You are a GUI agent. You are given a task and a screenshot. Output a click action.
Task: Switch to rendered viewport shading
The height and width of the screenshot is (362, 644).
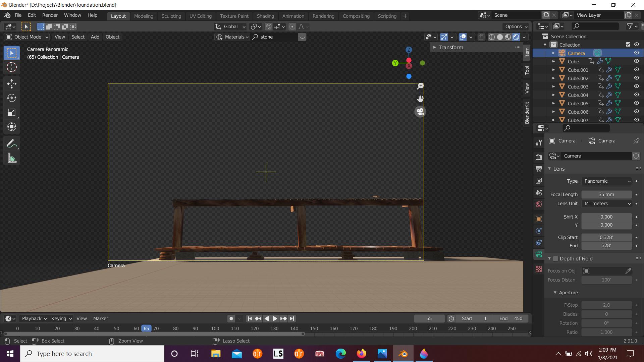click(x=516, y=37)
